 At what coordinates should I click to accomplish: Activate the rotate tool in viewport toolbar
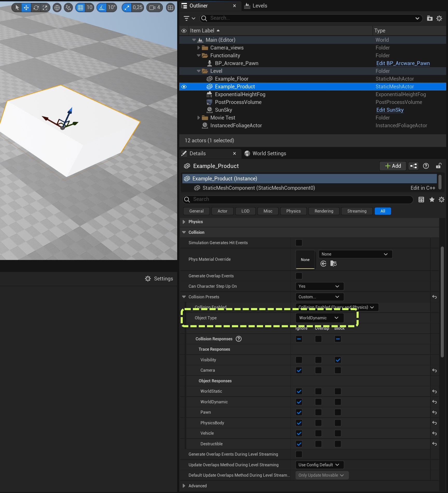36,8
